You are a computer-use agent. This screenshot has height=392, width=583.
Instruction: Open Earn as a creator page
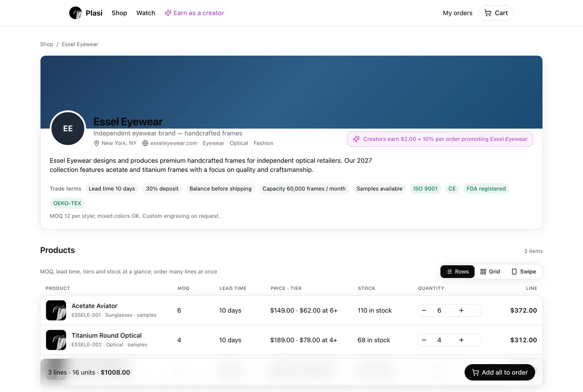[x=194, y=13]
